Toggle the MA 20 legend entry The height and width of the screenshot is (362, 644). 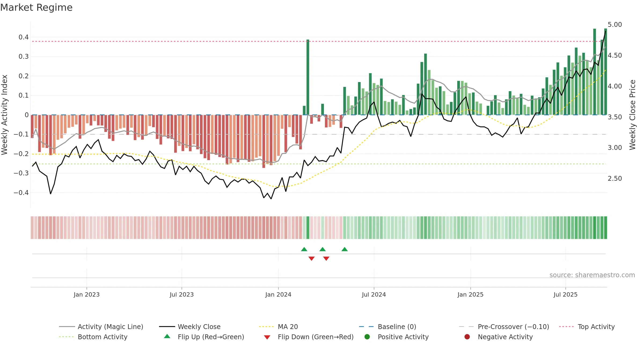pyautogui.click(x=279, y=327)
